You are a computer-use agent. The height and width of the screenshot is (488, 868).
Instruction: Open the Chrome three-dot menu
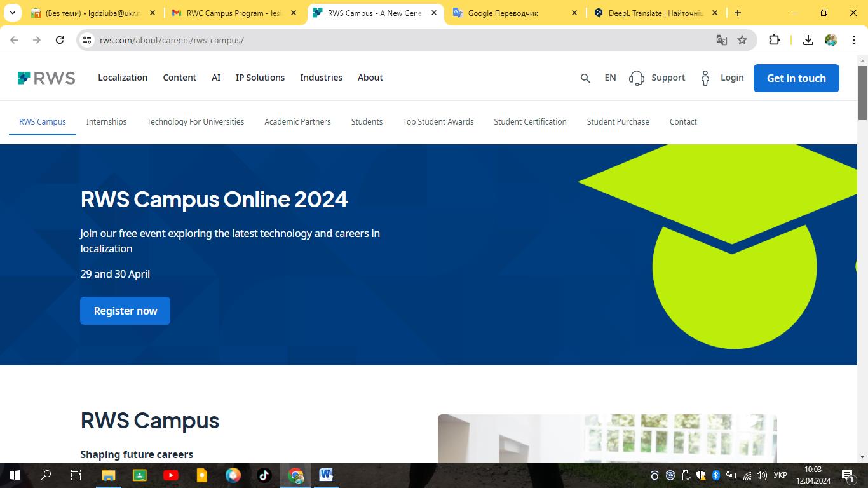[854, 40]
